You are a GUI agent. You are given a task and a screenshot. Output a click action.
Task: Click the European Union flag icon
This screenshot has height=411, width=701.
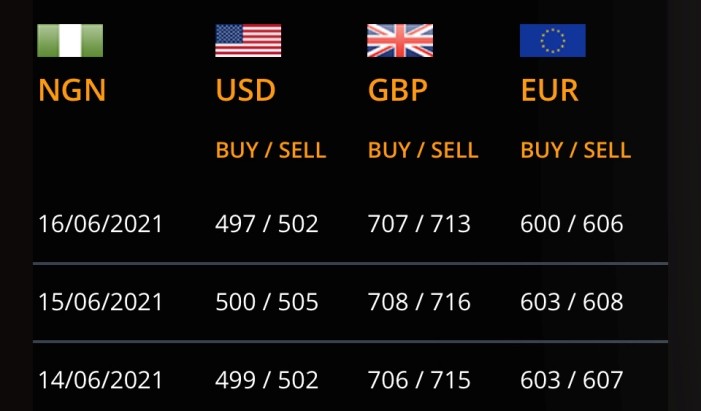(x=552, y=40)
